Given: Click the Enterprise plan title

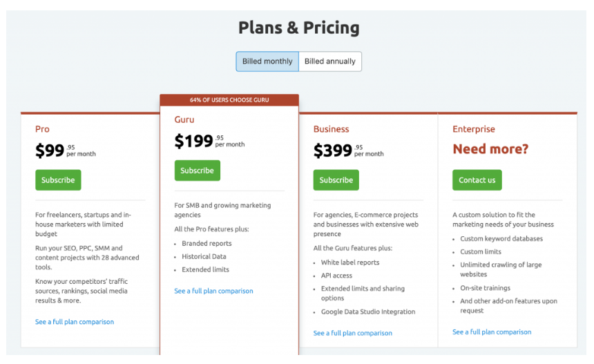Looking at the screenshot, I should 474,129.
